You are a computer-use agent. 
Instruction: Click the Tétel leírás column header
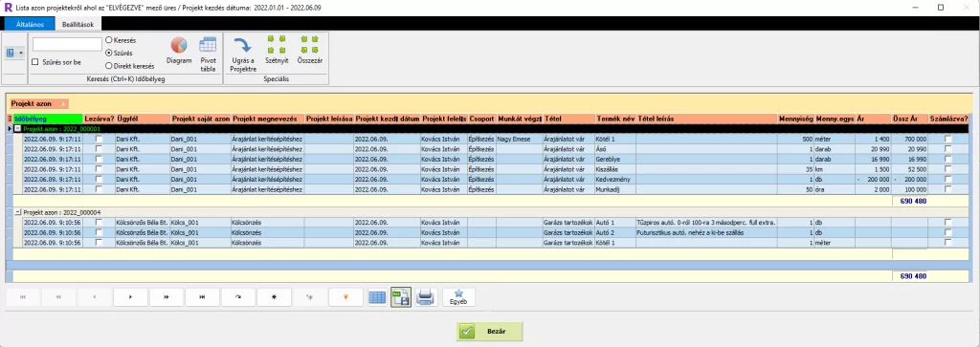[706, 119]
